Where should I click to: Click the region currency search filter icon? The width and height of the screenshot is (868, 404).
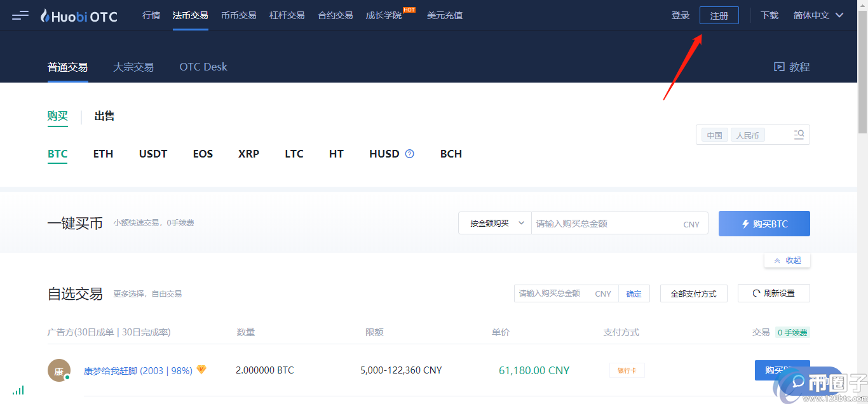(799, 135)
